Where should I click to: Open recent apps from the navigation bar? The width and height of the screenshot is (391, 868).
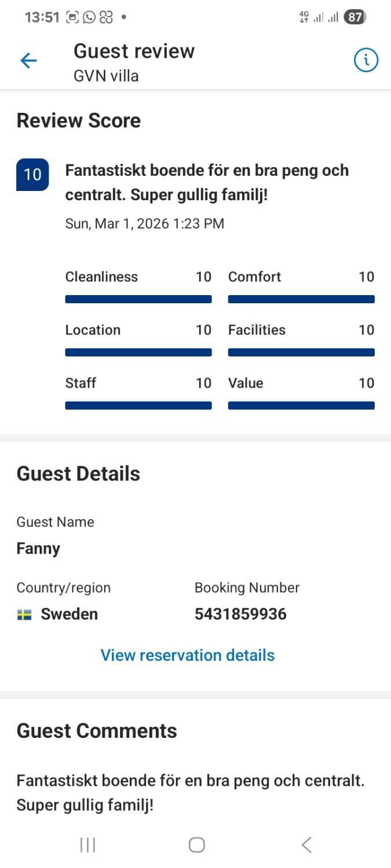point(87,845)
